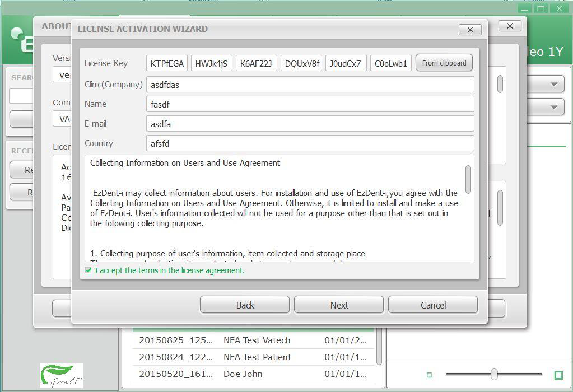Click the upper scrollbar in About dialog

pos(500,84)
